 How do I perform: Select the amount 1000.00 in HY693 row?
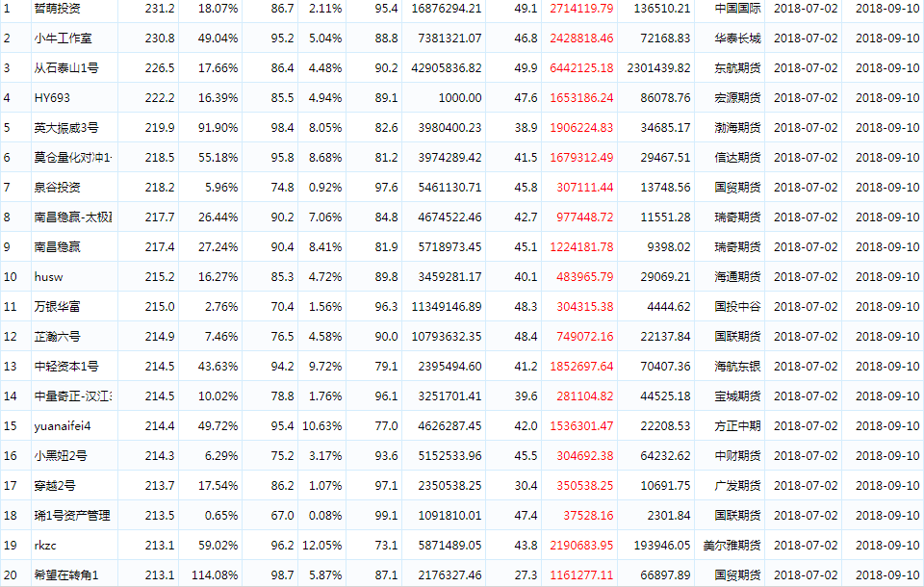click(x=460, y=98)
